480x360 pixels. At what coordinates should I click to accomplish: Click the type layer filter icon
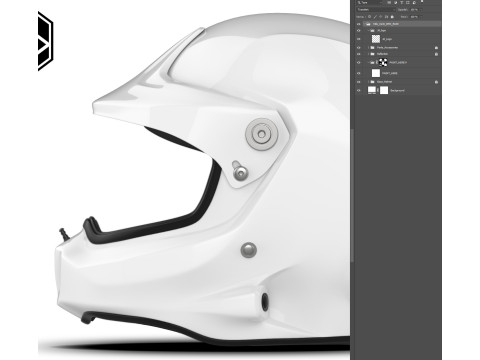tap(401, 3)
